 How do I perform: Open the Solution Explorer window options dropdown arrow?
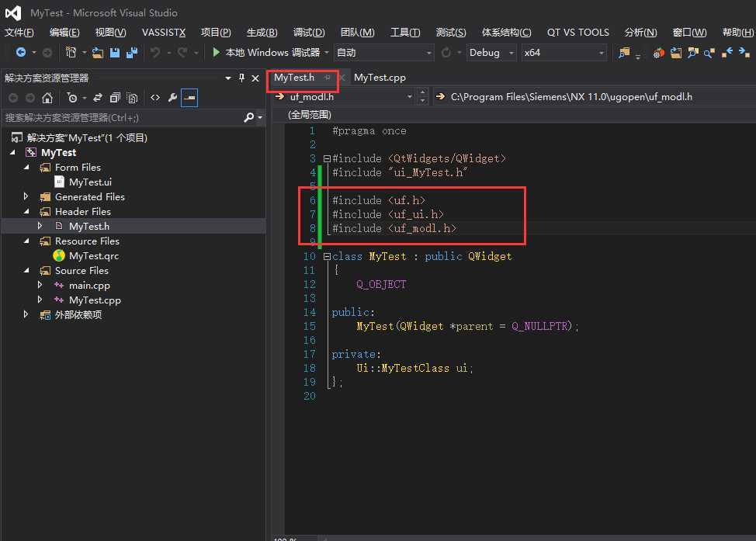(x=227, y=78)
